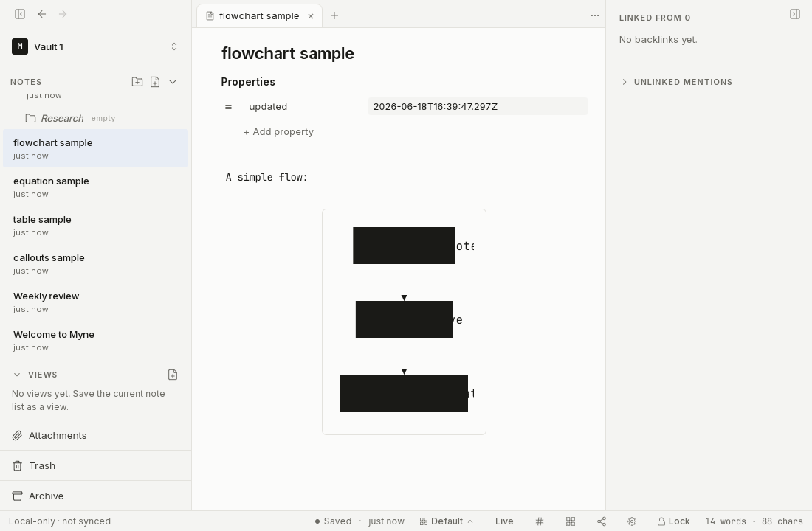Click the bottom flowchart node

(x=404, y=393)
